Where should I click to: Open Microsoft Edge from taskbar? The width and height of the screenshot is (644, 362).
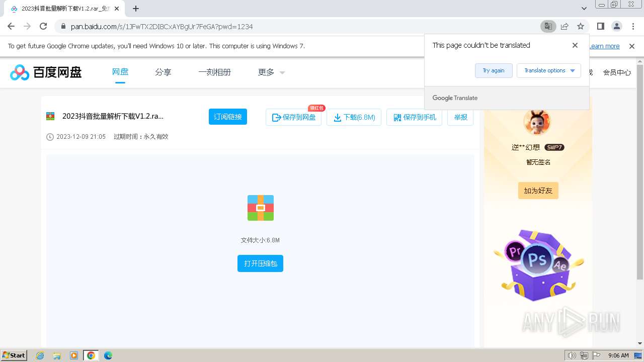(108, 355)
